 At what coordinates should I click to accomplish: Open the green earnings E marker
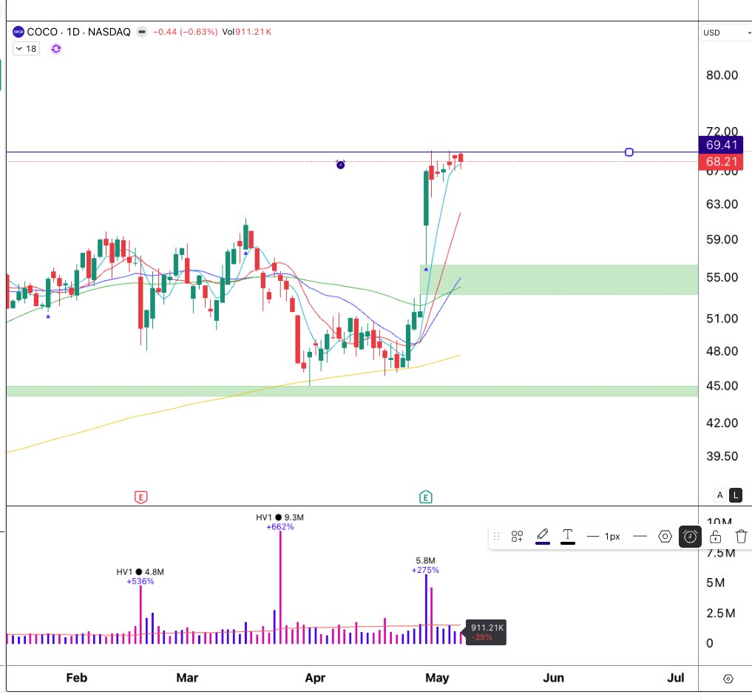[x=425, y=497]
